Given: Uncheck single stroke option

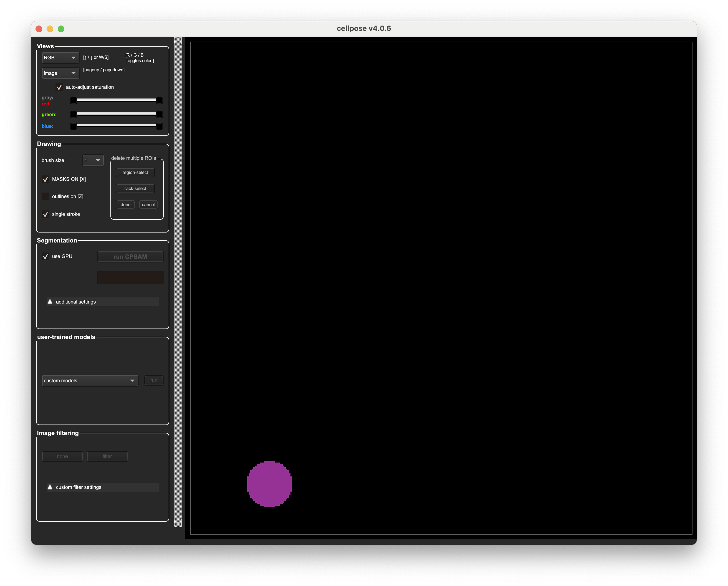Looking at the screenshot, I should pyautogui.click(x=45, y=214).
